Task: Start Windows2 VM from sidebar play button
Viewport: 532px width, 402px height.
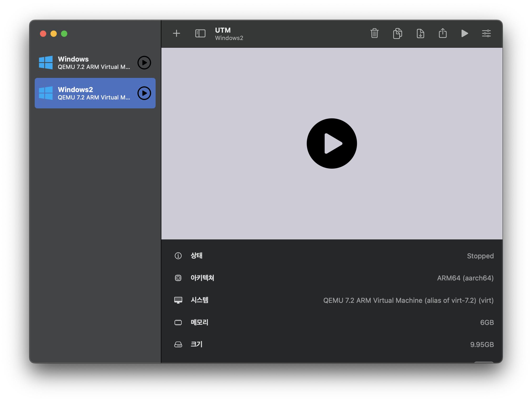Action: point(144,93)
